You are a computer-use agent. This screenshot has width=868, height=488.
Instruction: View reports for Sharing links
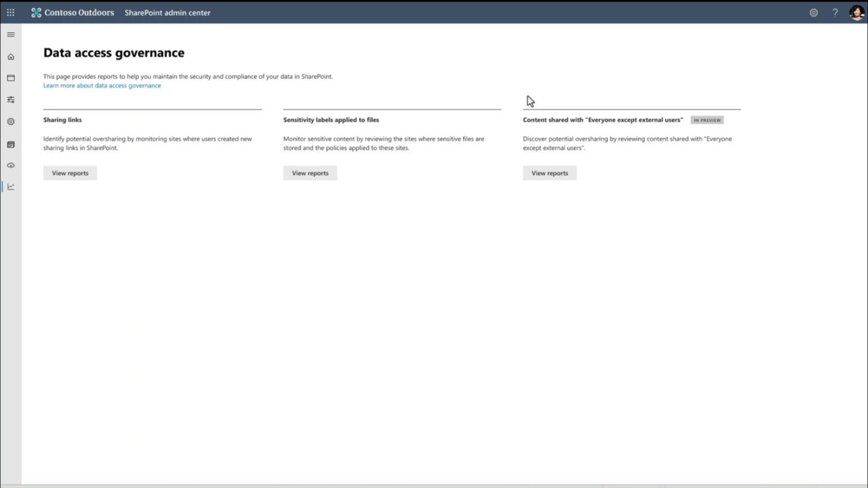(70, 173)
